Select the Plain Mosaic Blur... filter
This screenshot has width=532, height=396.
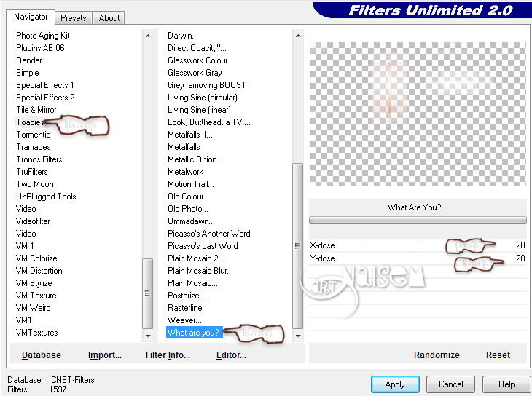tap(200, 271)
